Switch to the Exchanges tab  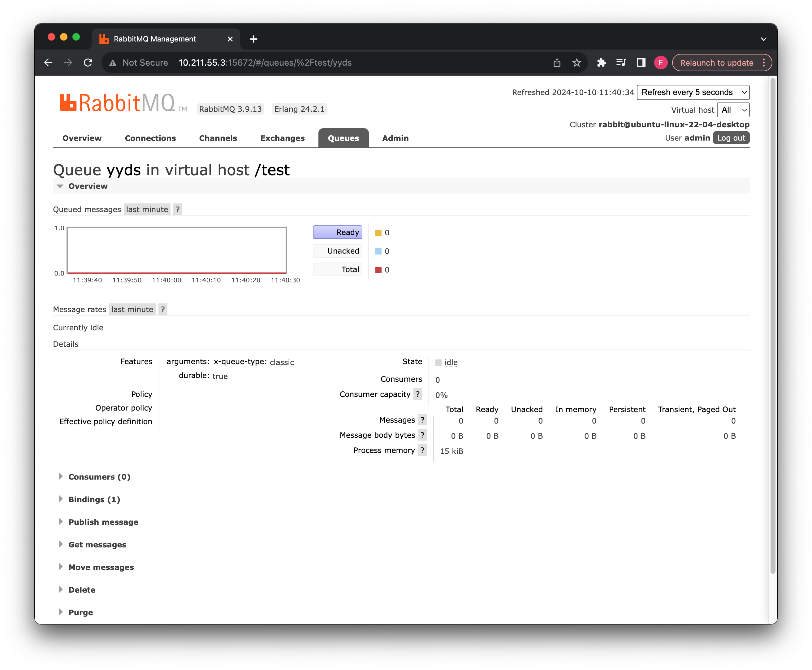click(282, 138)
